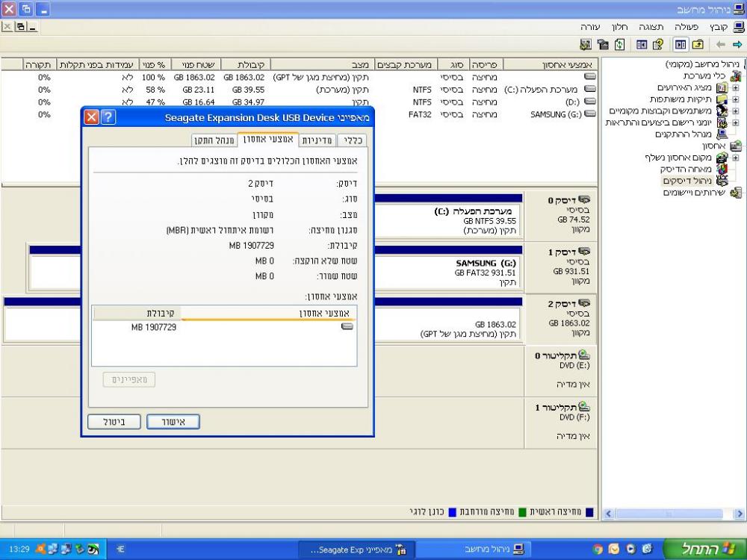This screenshot has width=747, height=560.
Task: Toggle the show/hide console tree toolbar icon
Action: 681,44
